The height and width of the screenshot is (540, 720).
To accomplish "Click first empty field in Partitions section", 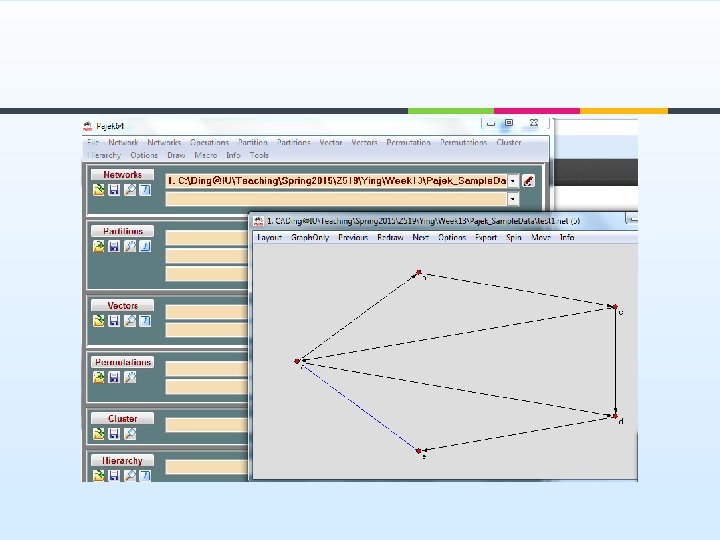I will pyautogui.click(x=207, y=238).
